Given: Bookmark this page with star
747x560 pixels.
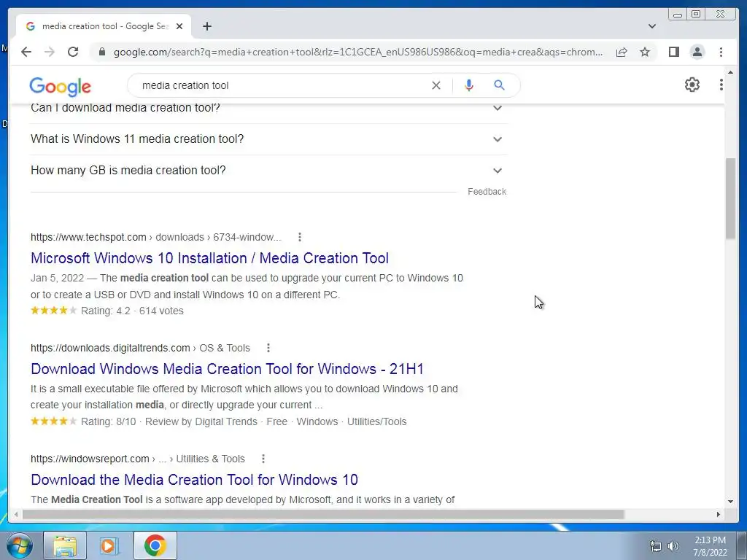Looking at the screenshot, I should tap(645, 52).
